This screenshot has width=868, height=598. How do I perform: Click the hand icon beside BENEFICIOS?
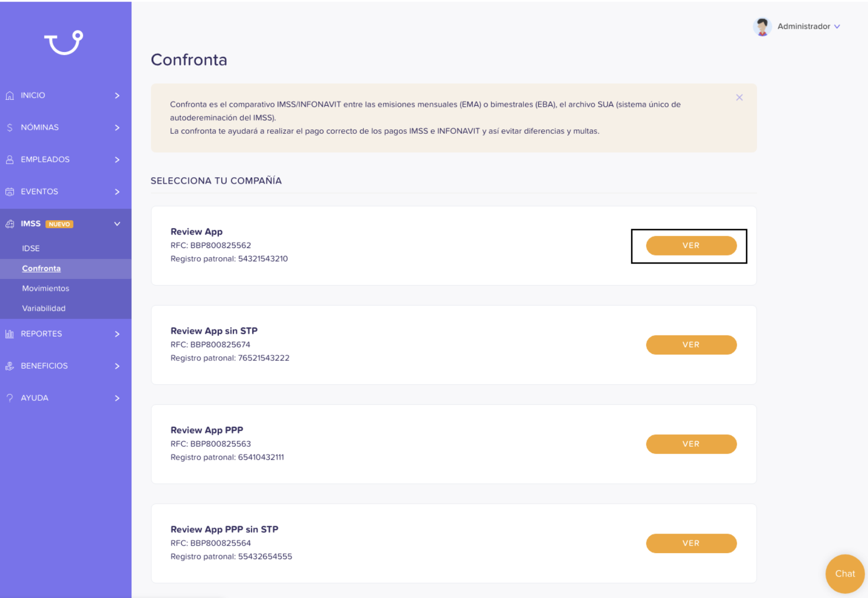coord(9,366)
